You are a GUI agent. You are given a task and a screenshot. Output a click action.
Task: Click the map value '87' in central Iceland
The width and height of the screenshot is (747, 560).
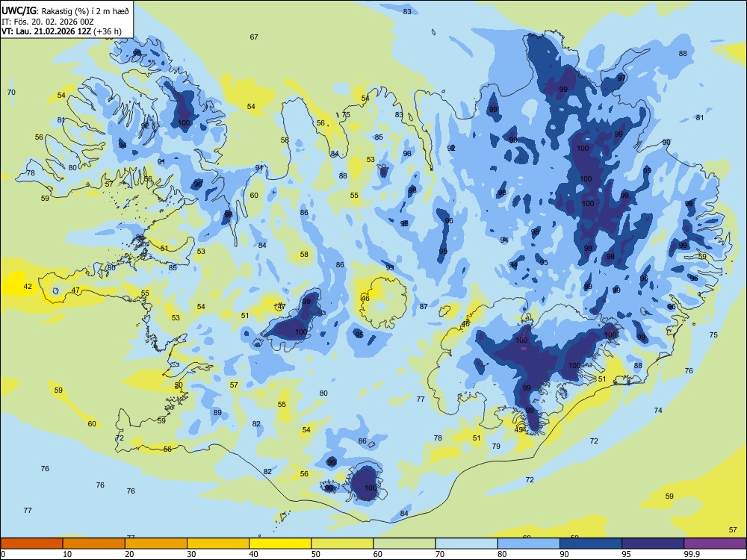pyautogui.click(x=424, y=307)
